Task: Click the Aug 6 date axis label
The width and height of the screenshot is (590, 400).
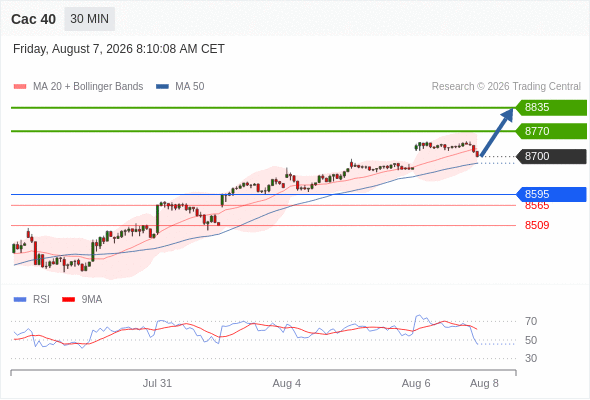Action: click(416, 383)
